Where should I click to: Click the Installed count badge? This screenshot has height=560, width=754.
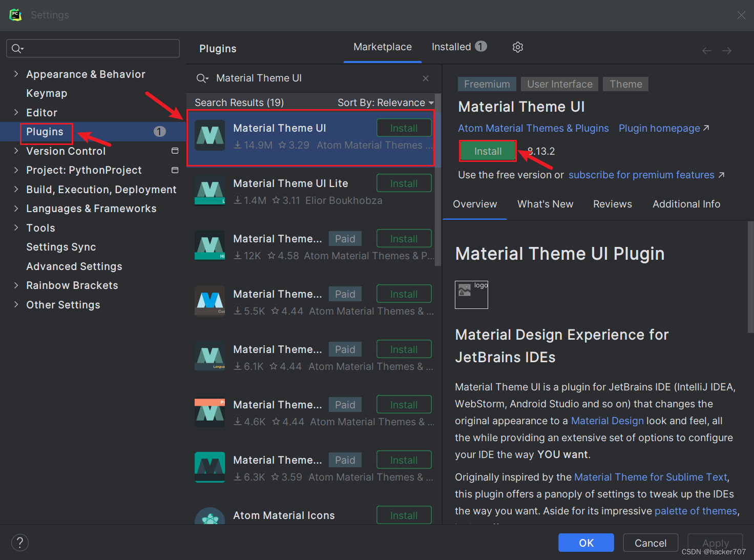pos(480,47)
